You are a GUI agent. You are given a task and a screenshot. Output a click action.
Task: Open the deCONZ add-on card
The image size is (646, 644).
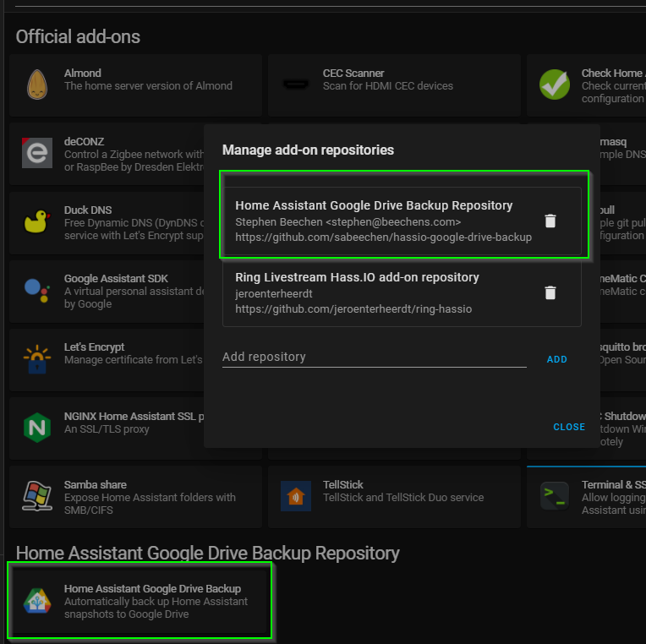(x=107, y=154)
